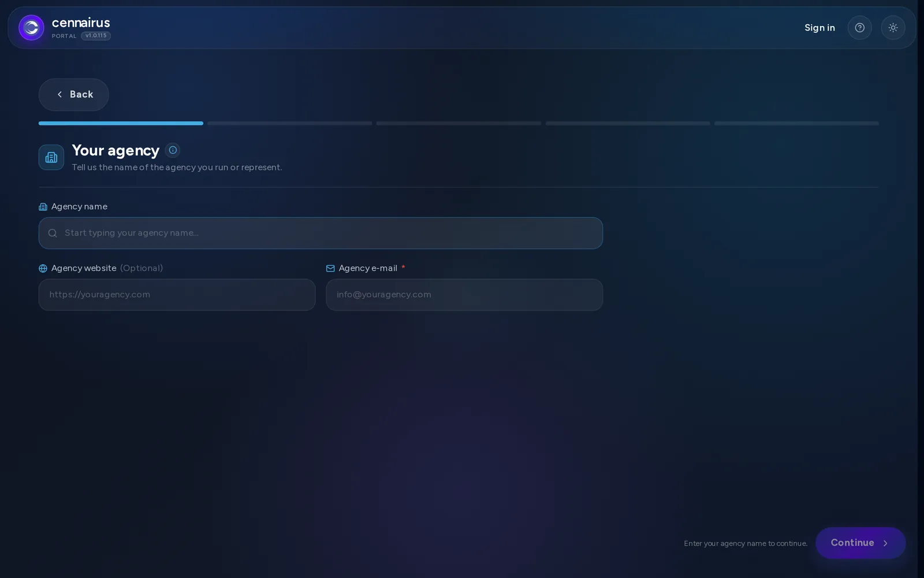This screenshot has width=924, height=578.
Task: Click the Sign in link
Action: pyautogui.click(x=819, y=28)
